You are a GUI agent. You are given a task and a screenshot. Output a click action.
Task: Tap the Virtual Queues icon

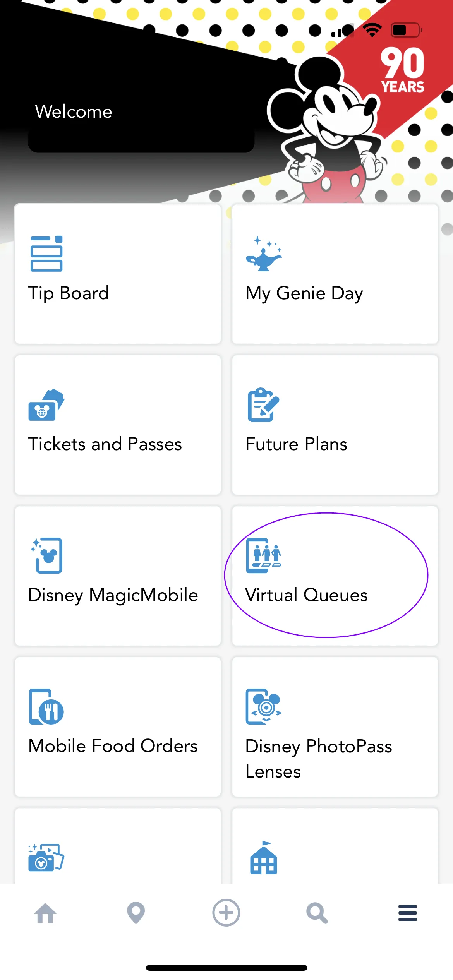click(264, 555)
